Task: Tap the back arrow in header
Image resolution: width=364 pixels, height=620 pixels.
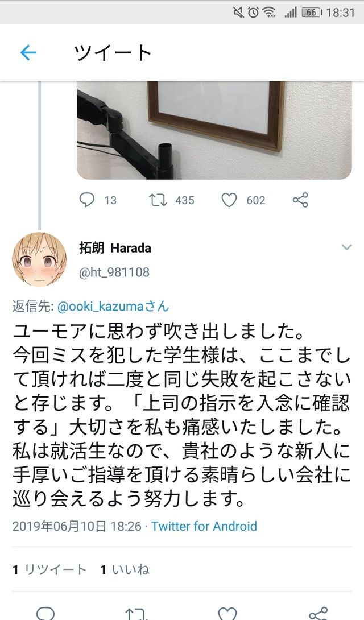Action: (x=28, y=52)
